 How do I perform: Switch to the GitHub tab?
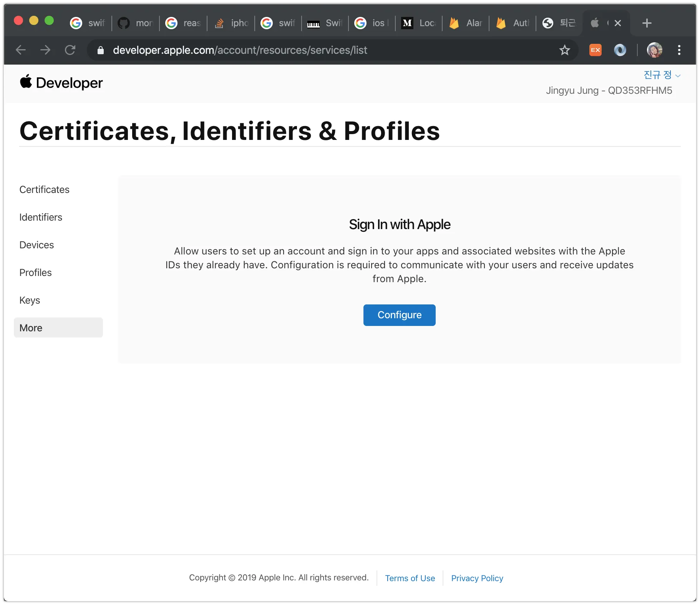coord(136,23)
